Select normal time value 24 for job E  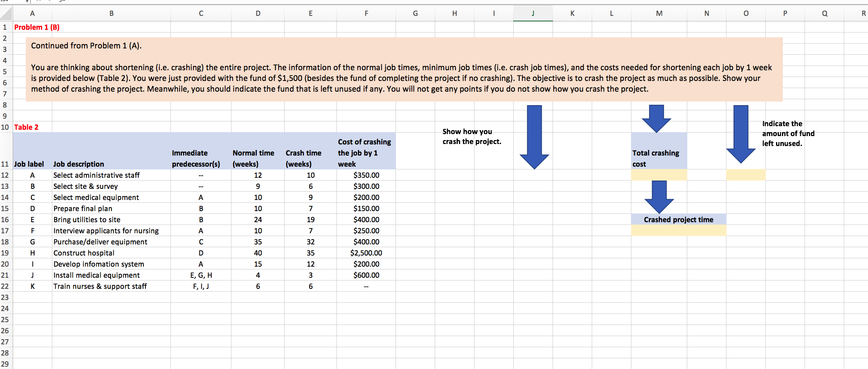point(258,219)
